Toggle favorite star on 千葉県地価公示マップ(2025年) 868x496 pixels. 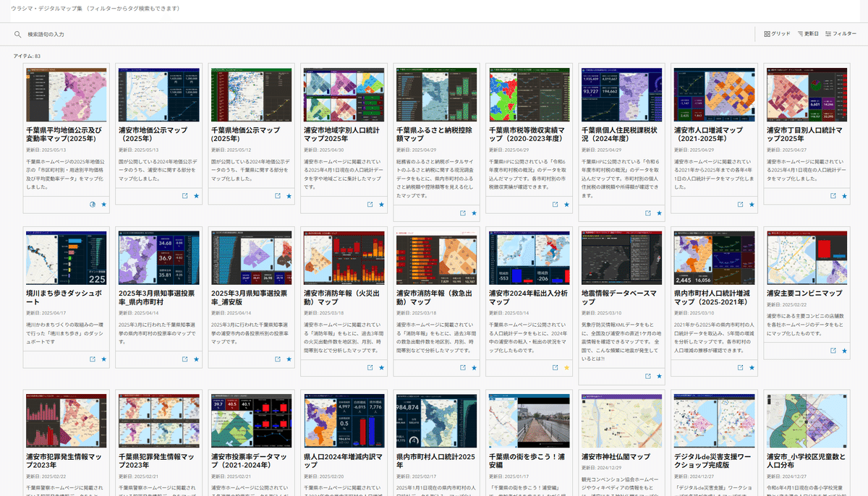point(289,196)
